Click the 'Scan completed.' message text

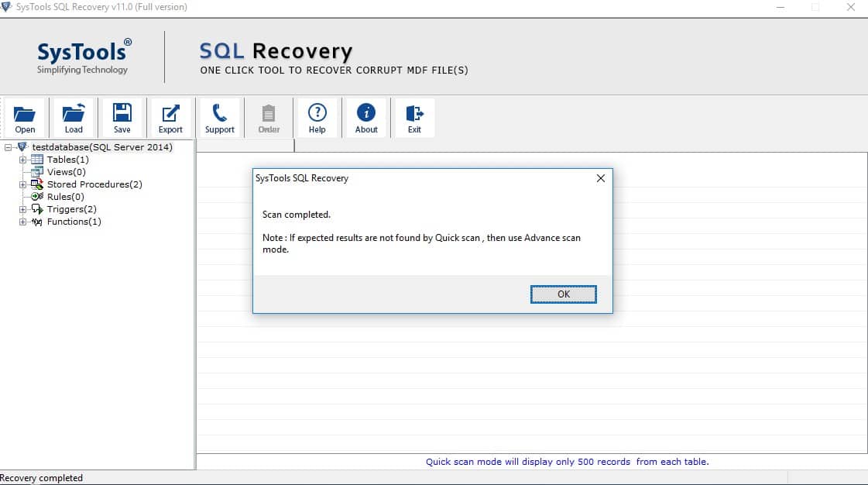coord(296,215)
